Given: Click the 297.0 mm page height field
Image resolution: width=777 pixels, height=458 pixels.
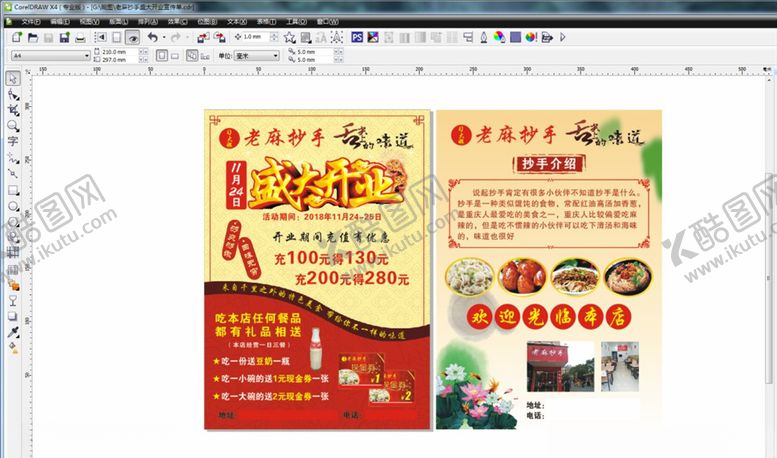Looking at the screenshot, I should (119, 59).
